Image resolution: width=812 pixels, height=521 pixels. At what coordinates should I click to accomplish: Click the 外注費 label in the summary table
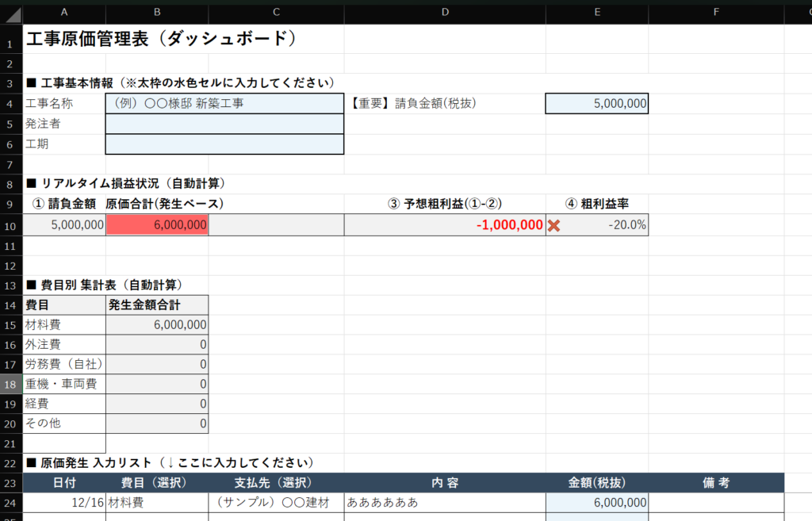coord(63,345)
